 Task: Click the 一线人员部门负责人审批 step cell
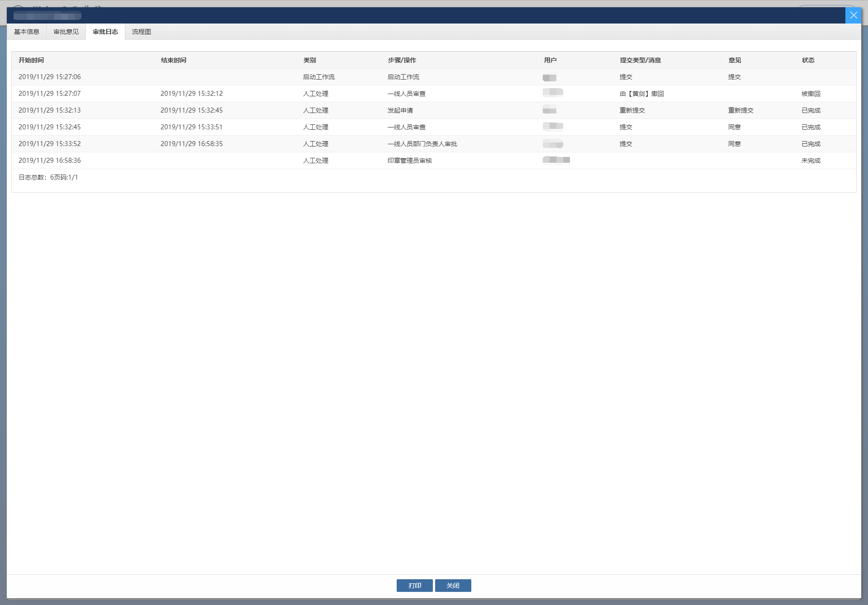(x=422, y=144)
